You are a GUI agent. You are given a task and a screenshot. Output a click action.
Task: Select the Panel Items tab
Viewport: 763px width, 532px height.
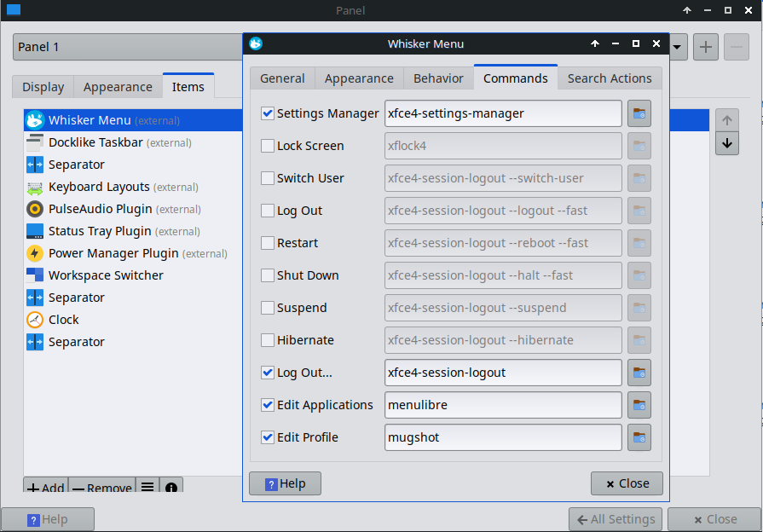188,87
